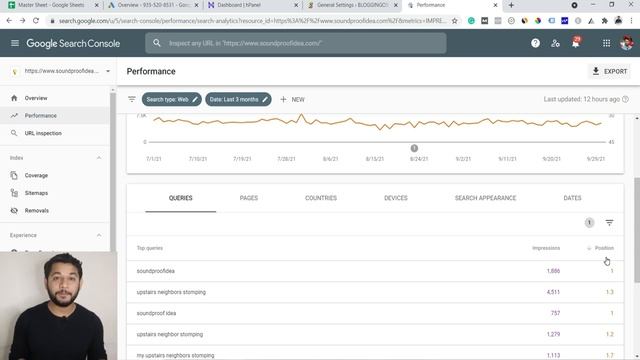Image resolution: width=640 pixels, height=360 pixels.
Task: Collapse the Experience section
Action: pos(99,235)
